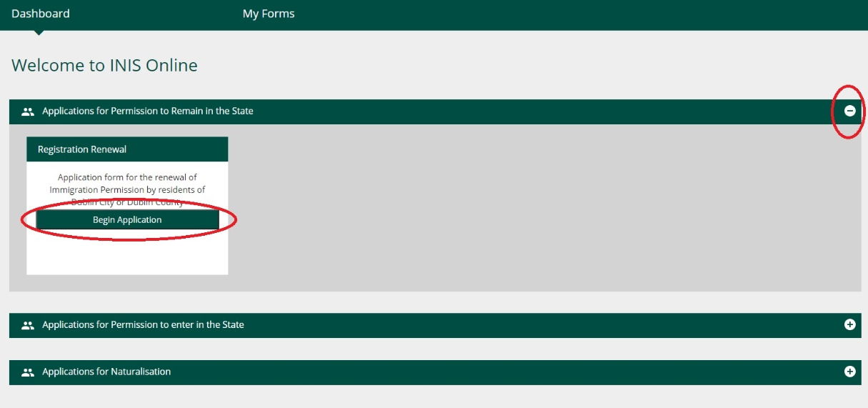Click people icon beside Permission to enter

(x=28, y=325)
